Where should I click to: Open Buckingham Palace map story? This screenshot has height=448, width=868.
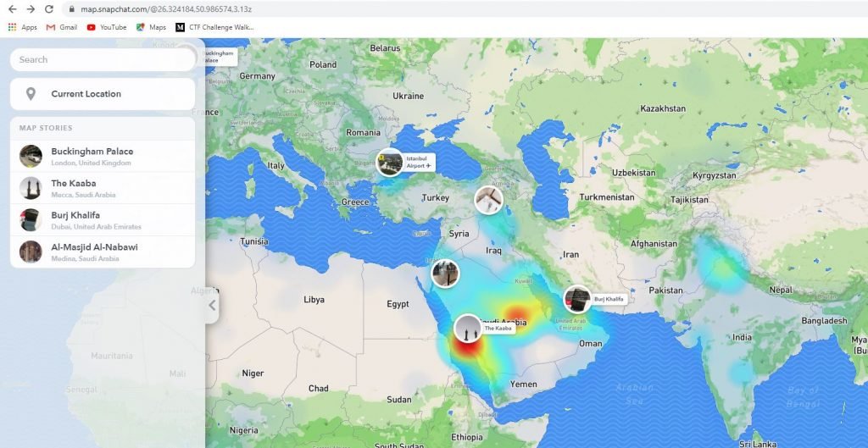click(x=103, y=156)
